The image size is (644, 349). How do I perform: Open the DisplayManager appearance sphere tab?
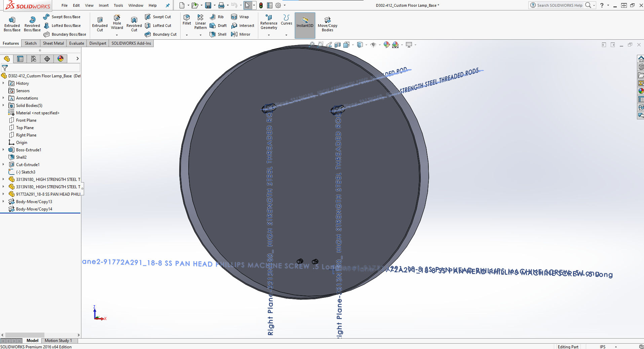(61, 59)
